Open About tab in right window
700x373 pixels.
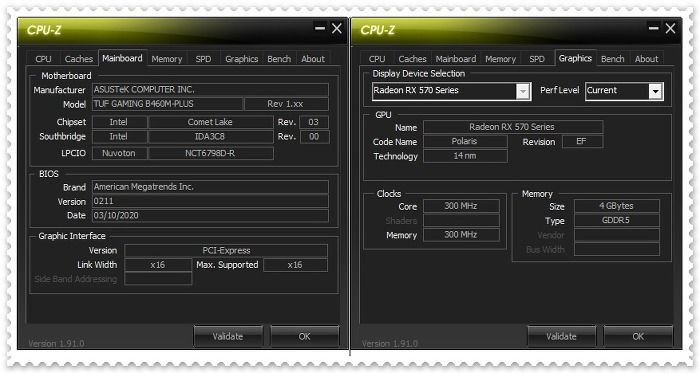click(646, 59)
